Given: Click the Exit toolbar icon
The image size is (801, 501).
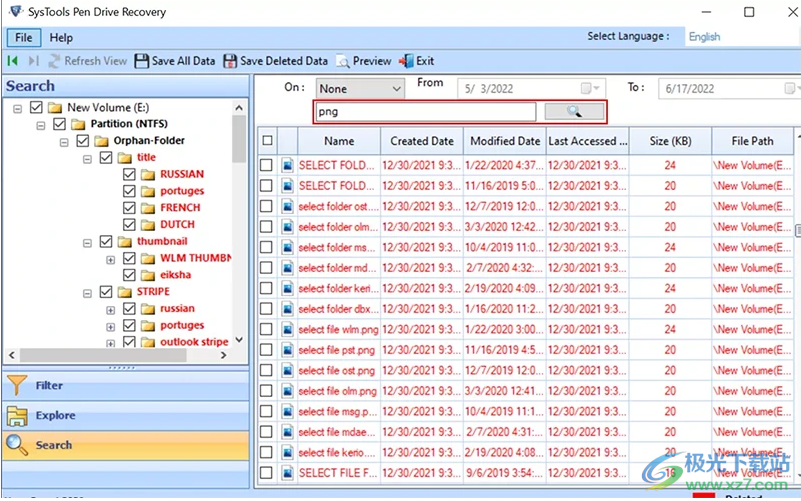Looking at the screenshot, I should (406, 61).
